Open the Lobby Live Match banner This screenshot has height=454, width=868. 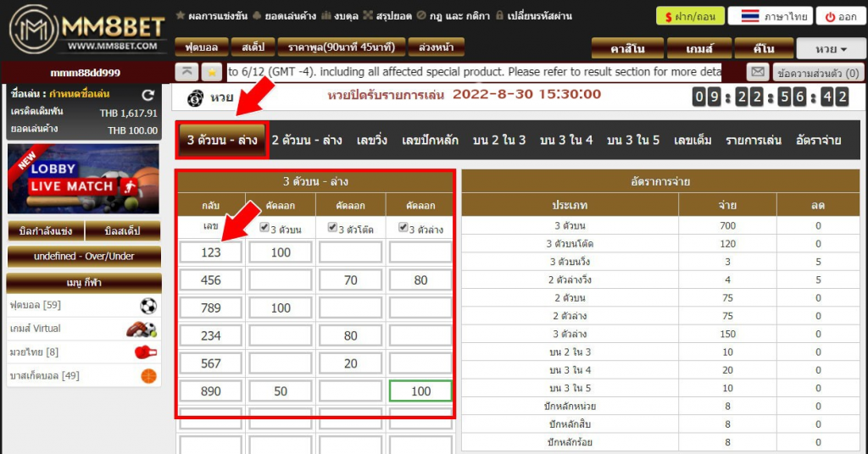pos(84,180)
